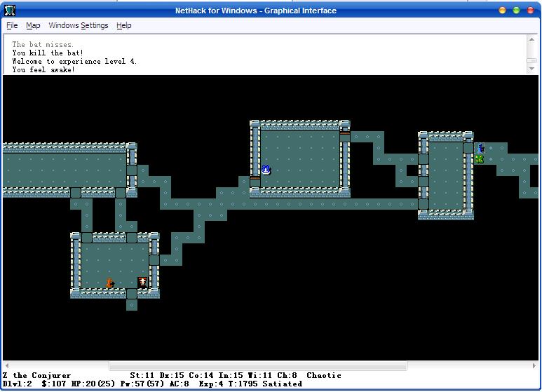Click the blue wizard player character tile
Image resolution: width=542 pixels, height=392 pixels.
[480, 148]
